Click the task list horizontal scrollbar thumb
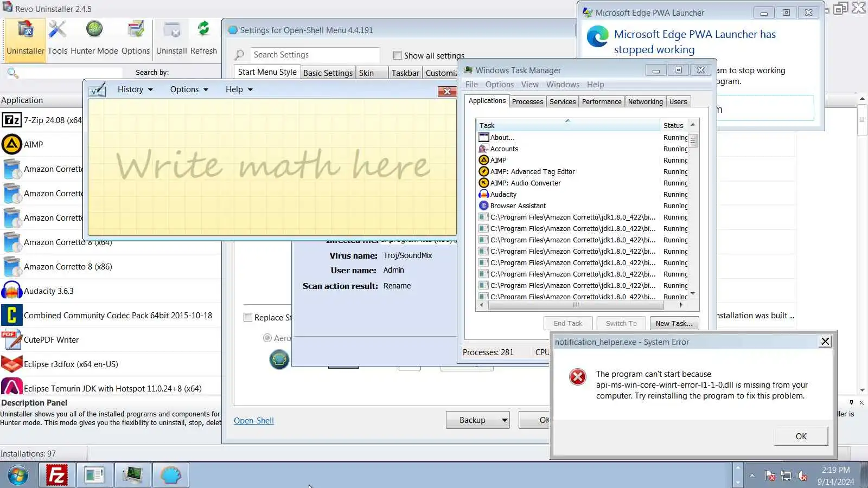The height and width of the screenshot is (488, 868). [576, 305]
